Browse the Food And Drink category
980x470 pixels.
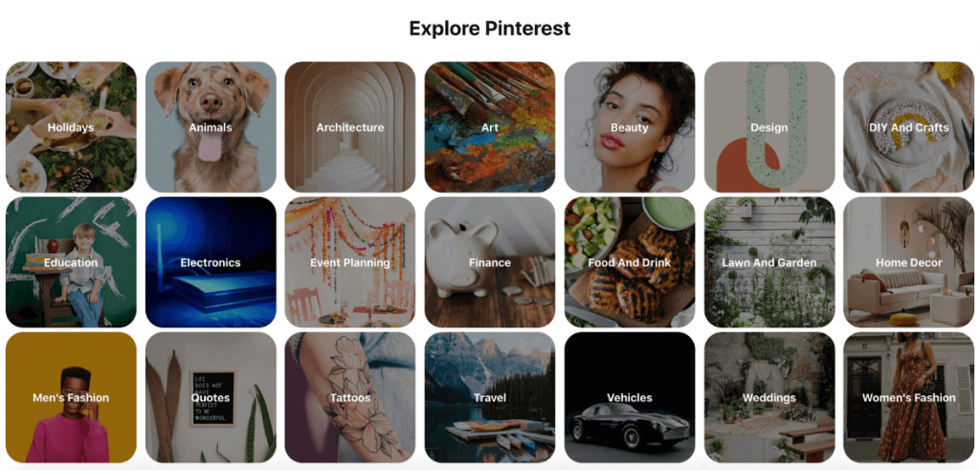point(630,262)
